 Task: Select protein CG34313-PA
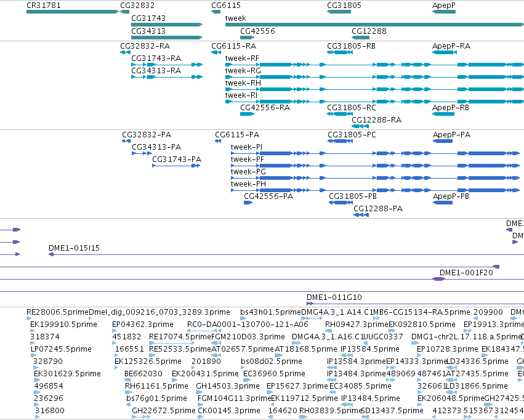pyautogui.click(x=142, y=153)
